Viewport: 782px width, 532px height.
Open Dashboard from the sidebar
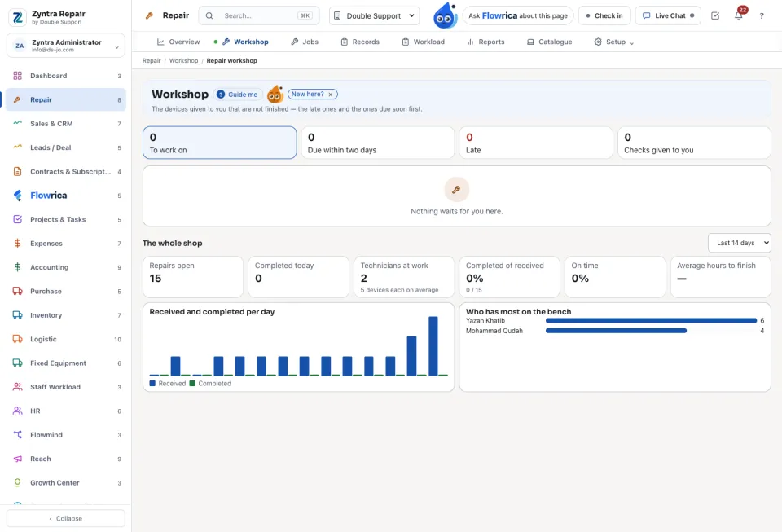(66, 76)
